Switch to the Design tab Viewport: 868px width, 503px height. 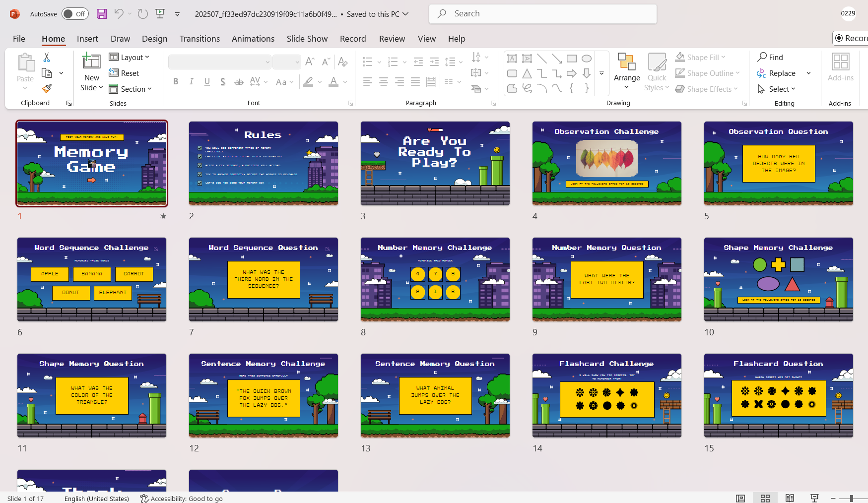click(x=154, y=39)
